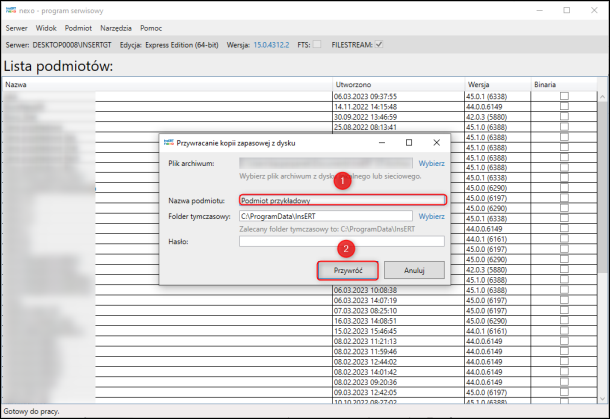Open the Narzędzia menu

coord(116,28)
